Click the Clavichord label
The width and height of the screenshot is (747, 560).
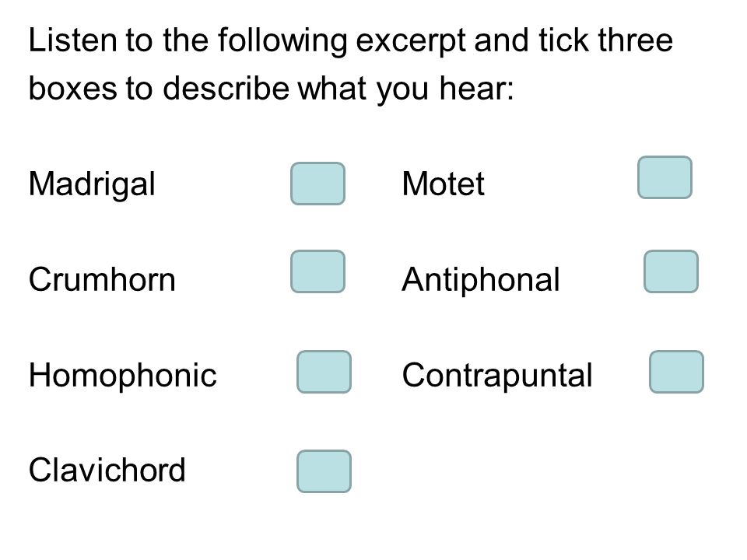[107, 470]
